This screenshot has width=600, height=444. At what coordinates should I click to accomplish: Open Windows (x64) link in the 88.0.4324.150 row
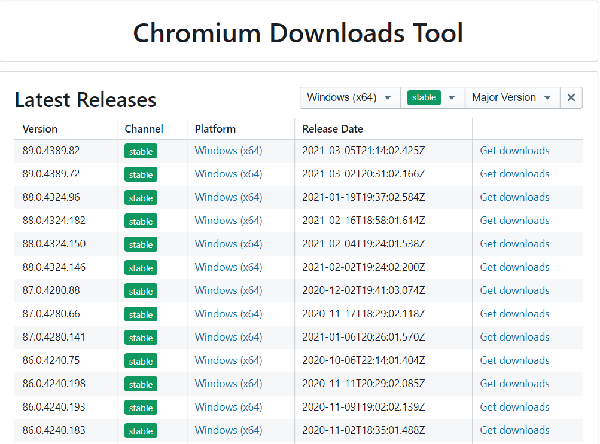coord(228,244)
